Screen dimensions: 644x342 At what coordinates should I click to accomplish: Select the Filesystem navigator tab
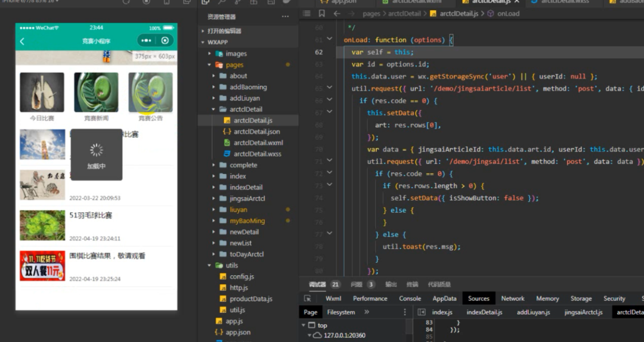click(341, 312)
